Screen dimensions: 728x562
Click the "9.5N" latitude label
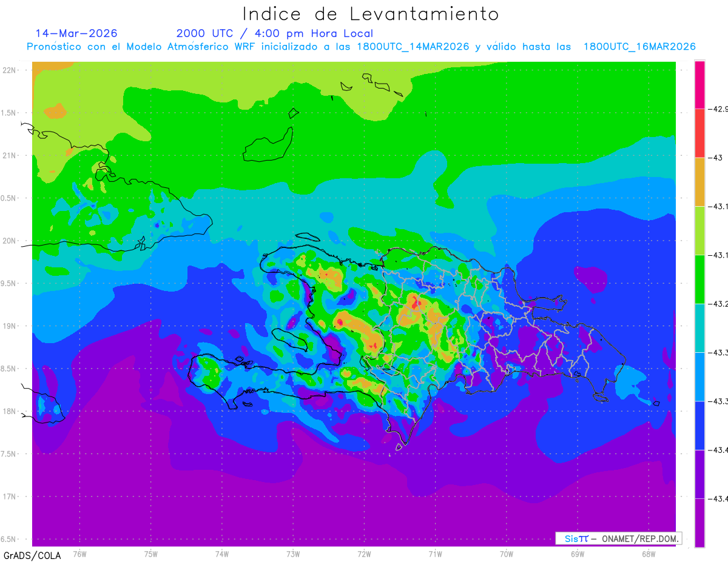coord(8,283)
